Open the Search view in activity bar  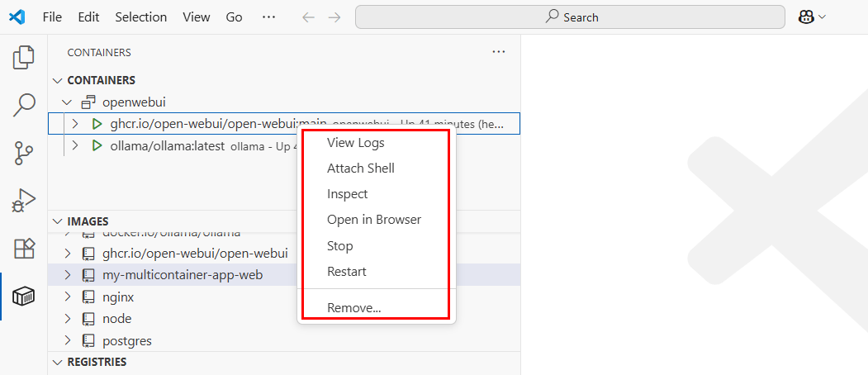24,105
